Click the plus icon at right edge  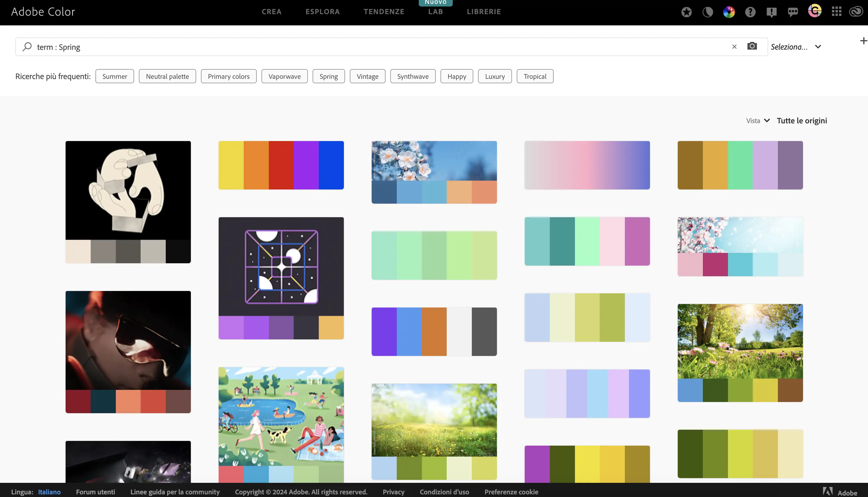pos(863,41)
